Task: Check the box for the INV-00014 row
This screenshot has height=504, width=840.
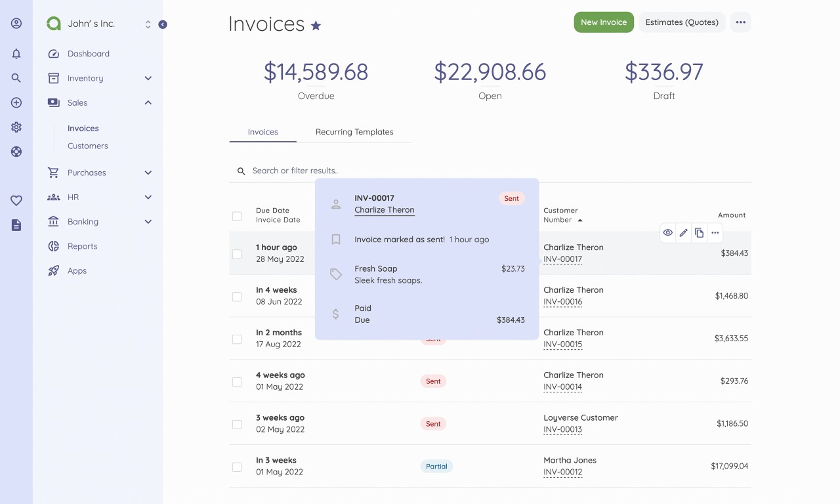Action: (x=237, y=381)
